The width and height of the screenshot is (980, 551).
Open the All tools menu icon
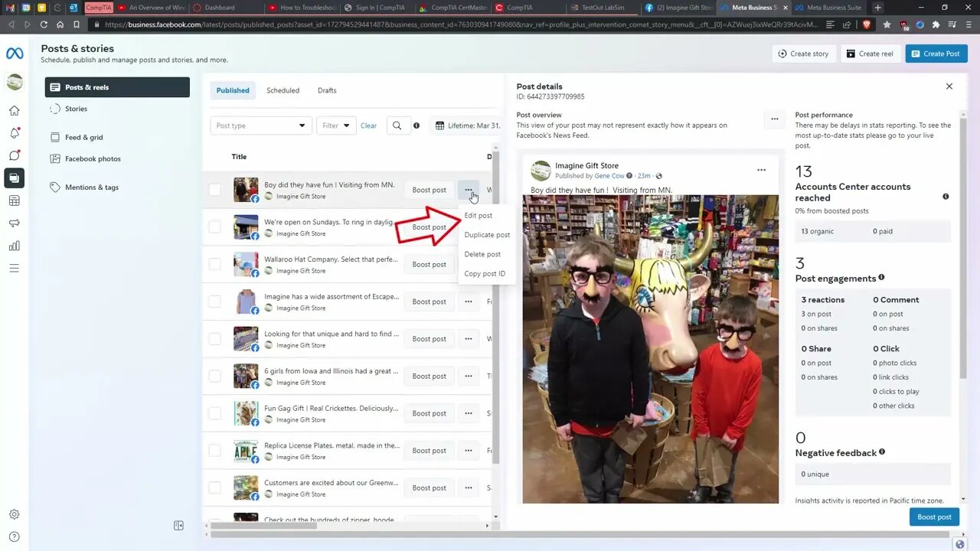pyautogui.click(x=15, y=269)
